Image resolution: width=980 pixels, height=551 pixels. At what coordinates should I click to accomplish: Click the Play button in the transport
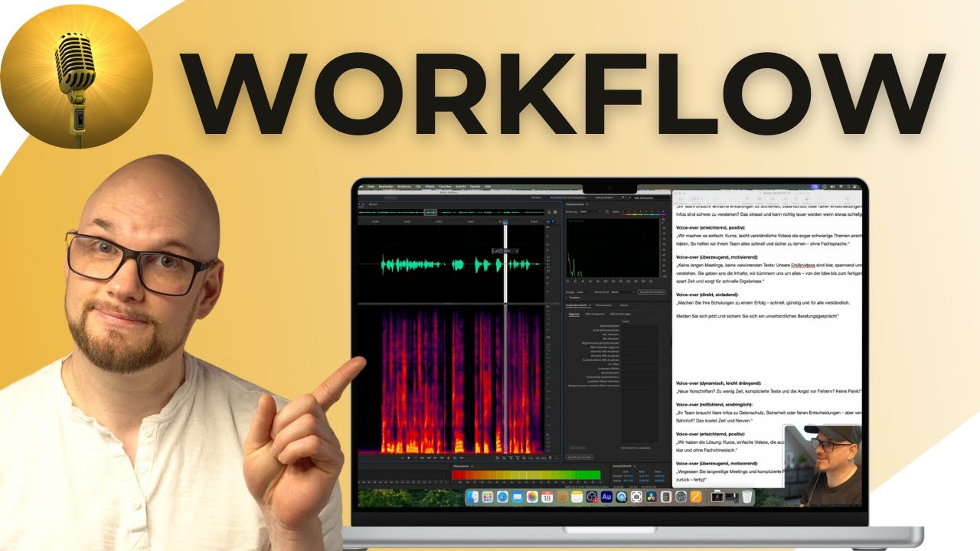point(409,458)
